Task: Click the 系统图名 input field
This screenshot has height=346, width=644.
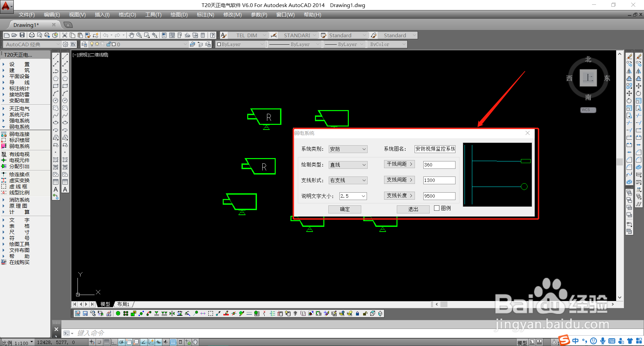Action: 435,149
